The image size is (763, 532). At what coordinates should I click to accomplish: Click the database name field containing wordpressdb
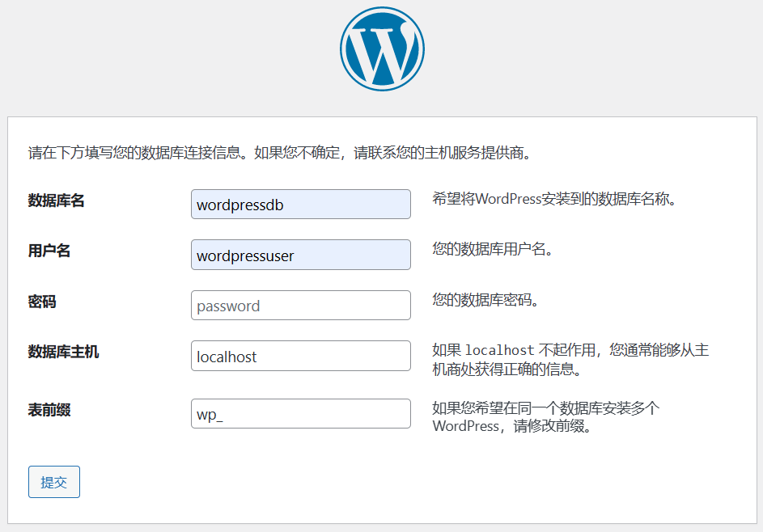[x=301, y=205]
